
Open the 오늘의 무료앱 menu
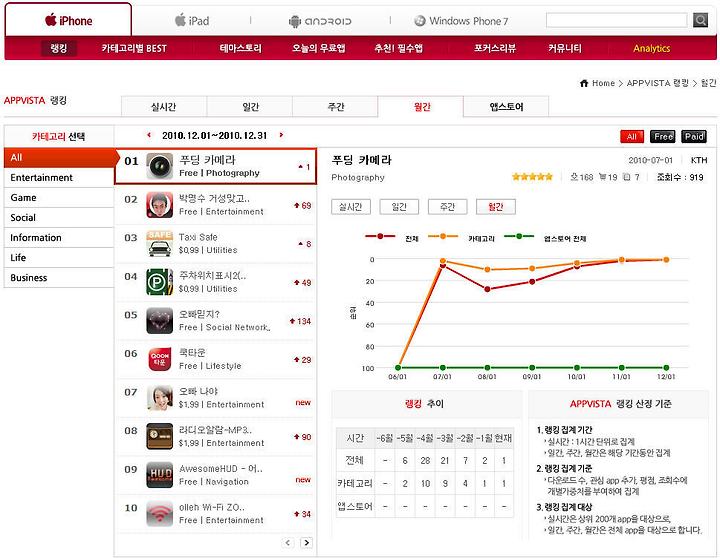click(319, 48)
